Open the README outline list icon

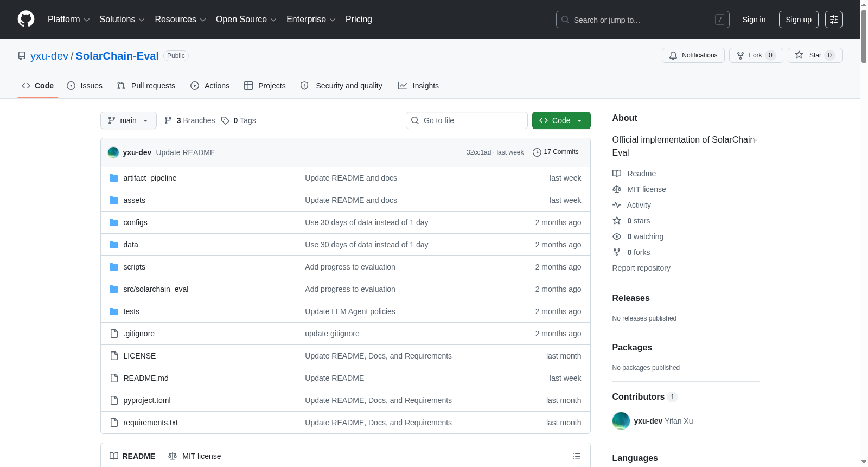point(577,456)
